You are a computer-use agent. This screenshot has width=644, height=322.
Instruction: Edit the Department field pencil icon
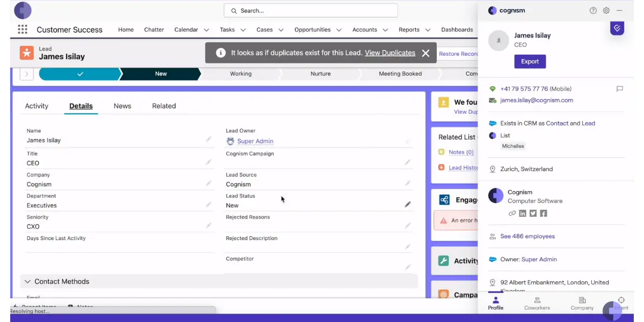pyautogui.click(x=209, y=204)
